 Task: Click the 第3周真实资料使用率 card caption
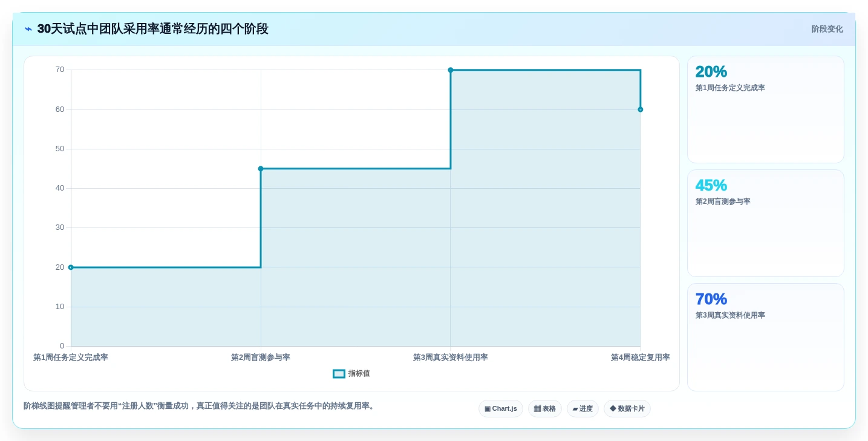(x=730, y=315)
